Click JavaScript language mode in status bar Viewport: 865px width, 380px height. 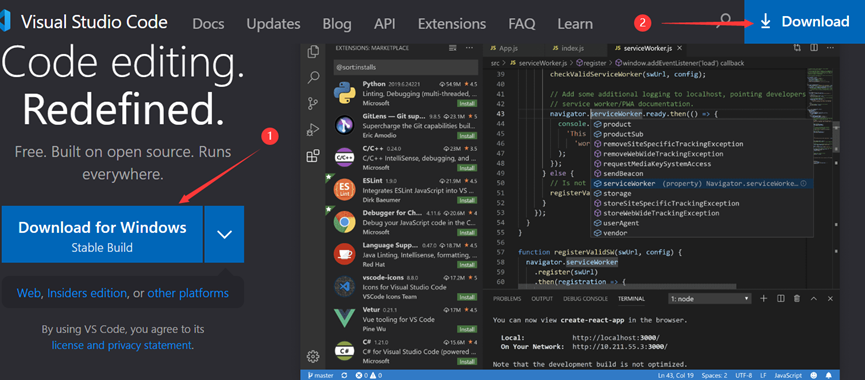(x=788, y=375)
